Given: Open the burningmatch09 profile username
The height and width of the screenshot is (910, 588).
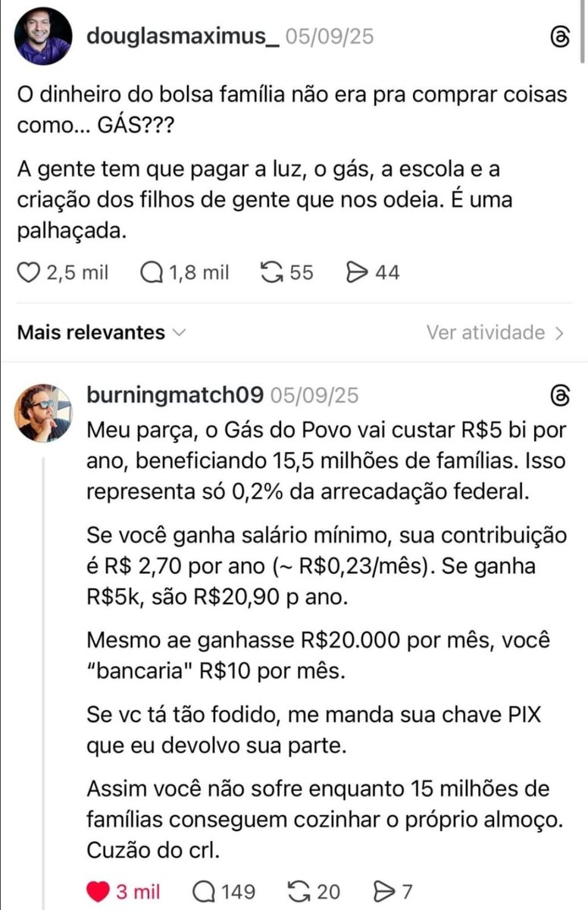Looking at the screenshot, I should pos(176,395).
